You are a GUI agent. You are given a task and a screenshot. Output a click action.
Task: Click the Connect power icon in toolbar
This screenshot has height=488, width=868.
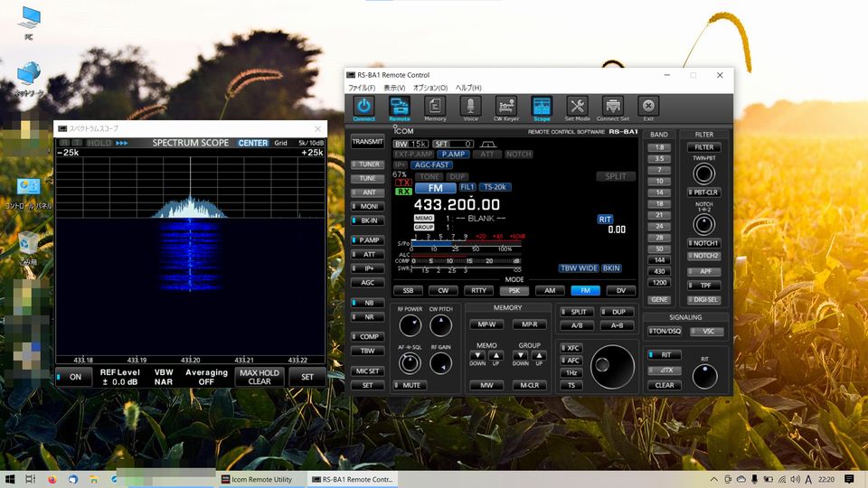point(363,108)
